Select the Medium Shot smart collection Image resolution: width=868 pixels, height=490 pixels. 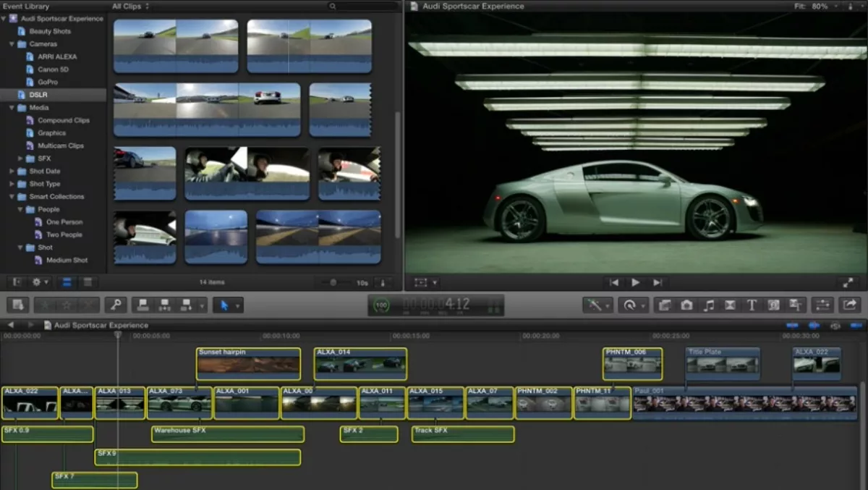67,260
